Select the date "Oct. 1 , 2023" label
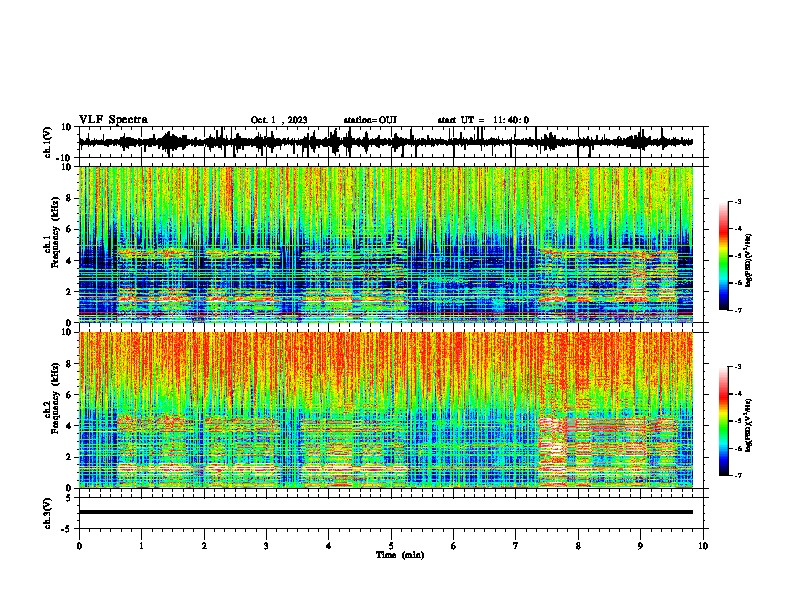 click(279, 120)
